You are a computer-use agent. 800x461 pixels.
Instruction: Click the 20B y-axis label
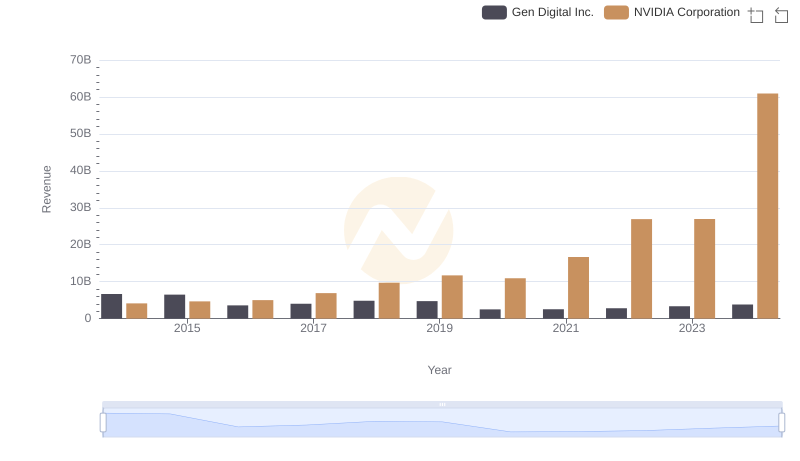click(81, 244)
